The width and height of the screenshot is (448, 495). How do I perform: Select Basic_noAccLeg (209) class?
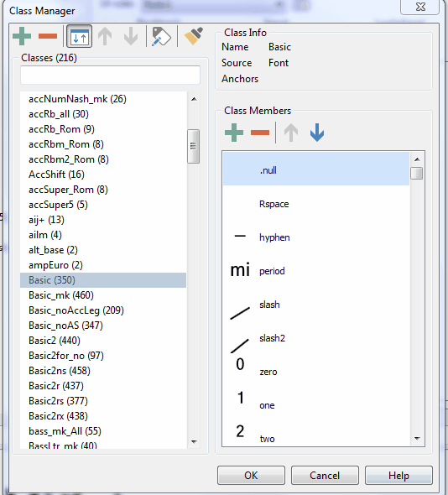[x=103, y=310]
